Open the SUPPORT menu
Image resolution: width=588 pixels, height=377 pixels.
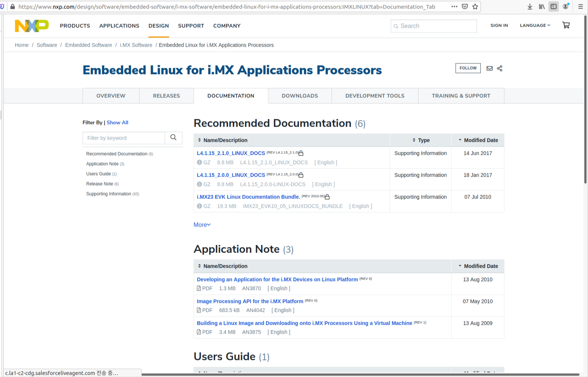click(191, 26)
